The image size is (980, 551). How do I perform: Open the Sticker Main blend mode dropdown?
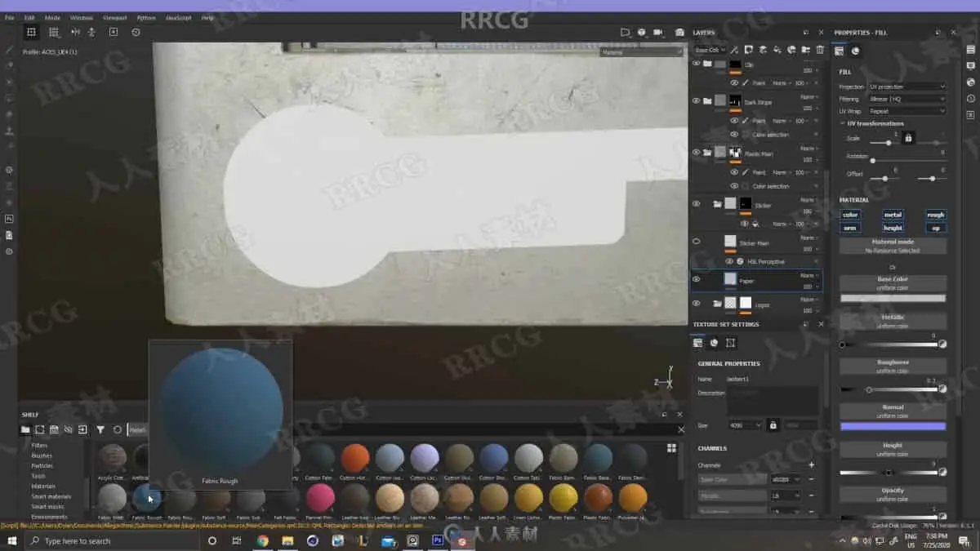(x=808, y=238)
